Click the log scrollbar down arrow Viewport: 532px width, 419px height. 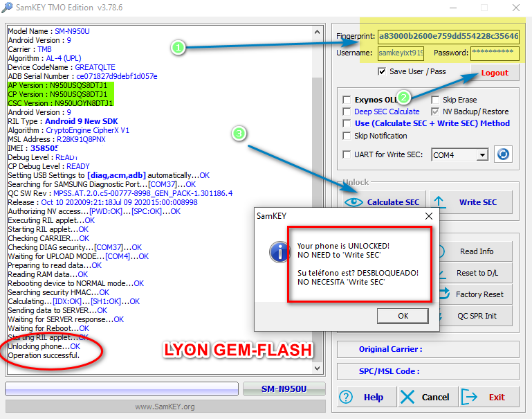[318, 368]
